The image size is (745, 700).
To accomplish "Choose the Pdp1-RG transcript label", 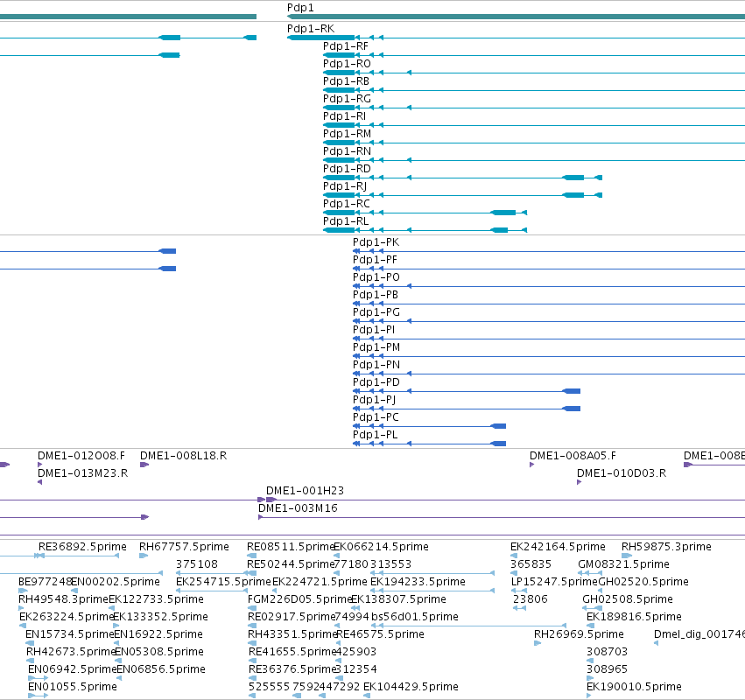I will pos(347,99).
